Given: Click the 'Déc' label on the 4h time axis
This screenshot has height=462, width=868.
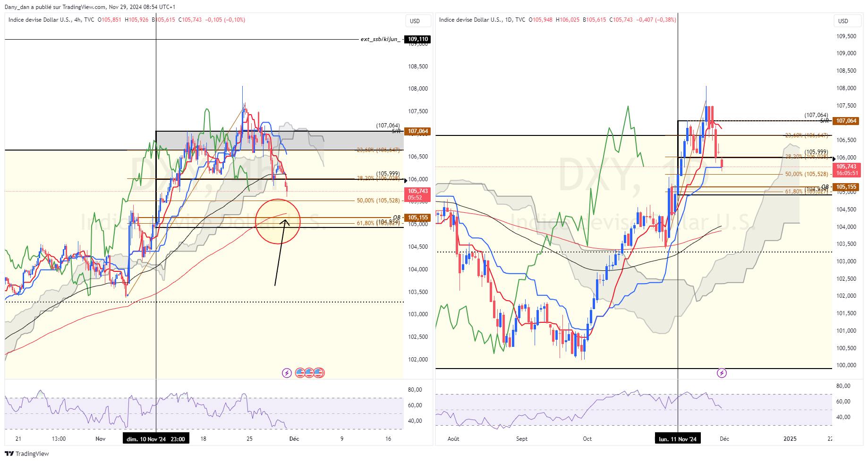Looking at the screenshot, I should click(x=294, y=439).
